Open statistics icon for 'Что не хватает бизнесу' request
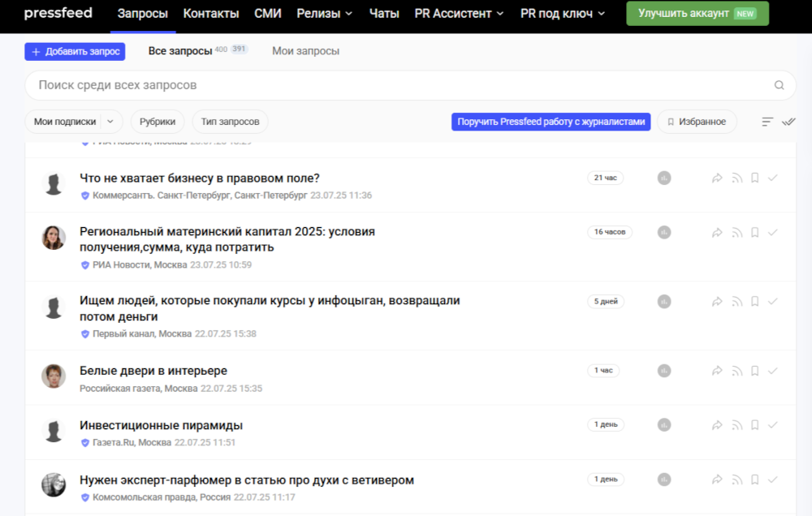 [664, 178]
